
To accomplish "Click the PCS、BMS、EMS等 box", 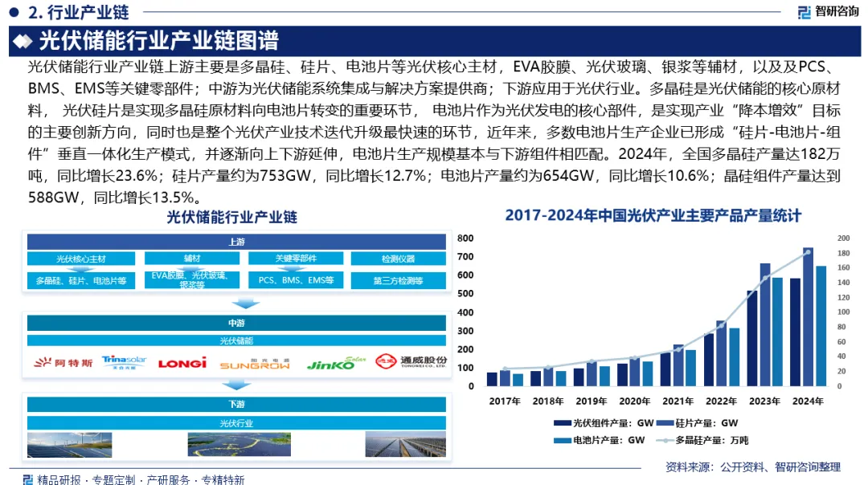I will 296,279.
